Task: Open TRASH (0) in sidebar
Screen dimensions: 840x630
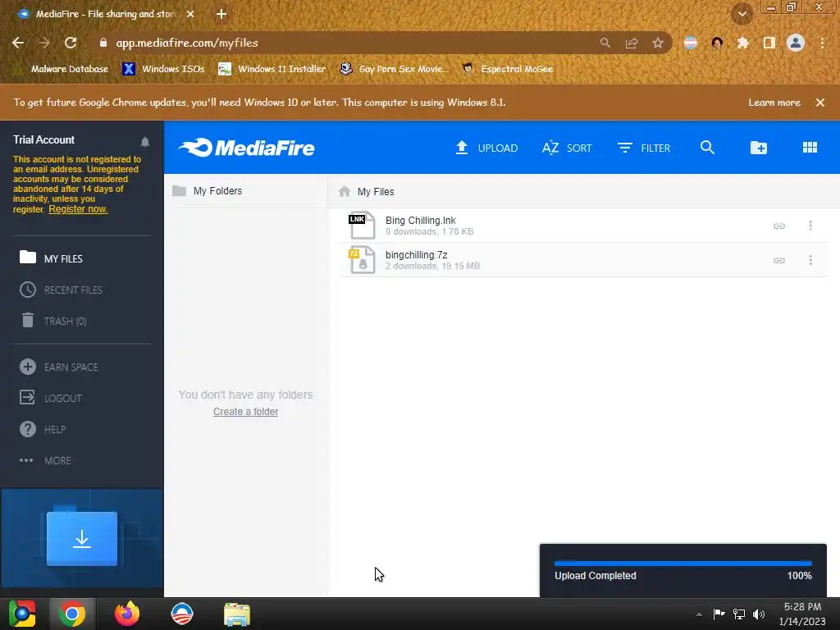Action: pyautogui.click(x=53, y=321)
